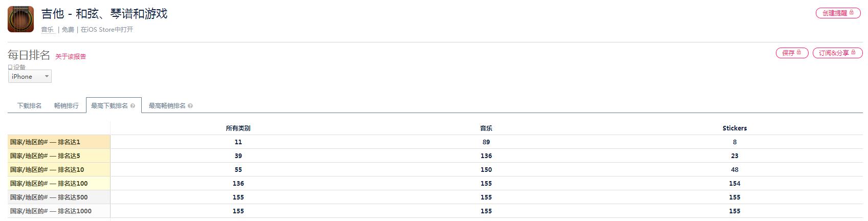Viewport: 868px width, 221px height.
Task: Switch to the 畅销排行 tab
Action: [67, 106]
